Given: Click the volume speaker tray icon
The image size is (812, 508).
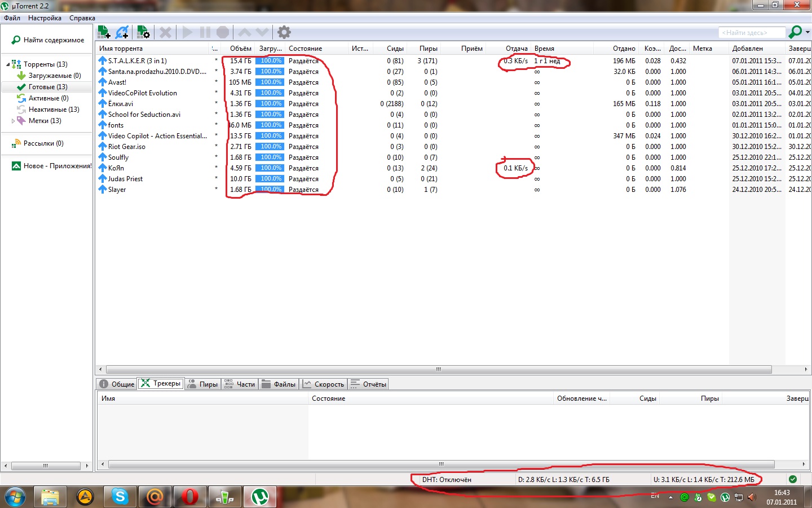Looking at the screenshot, I should pyautogui.click(x=752, y=497).
